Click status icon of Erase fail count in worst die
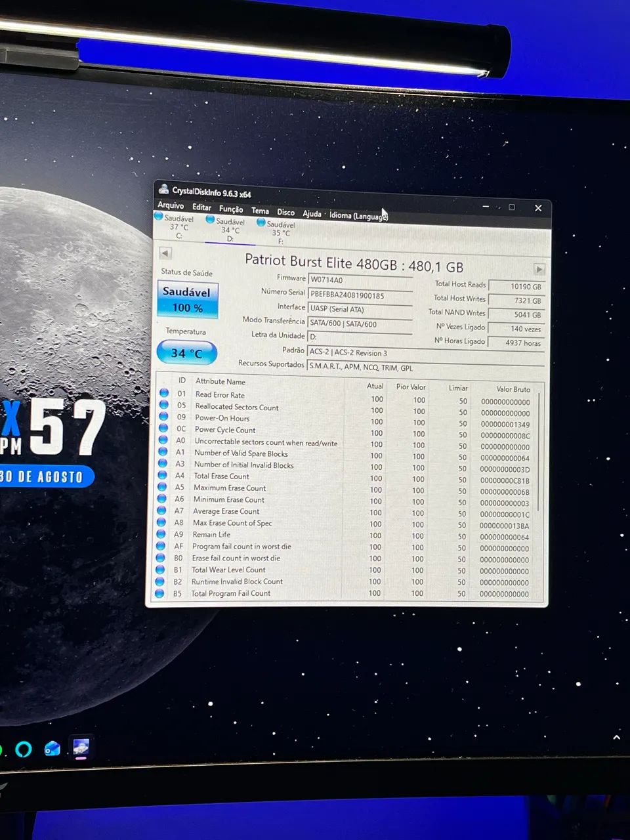This screenshot has width=630, height=840. coord(159,558)
